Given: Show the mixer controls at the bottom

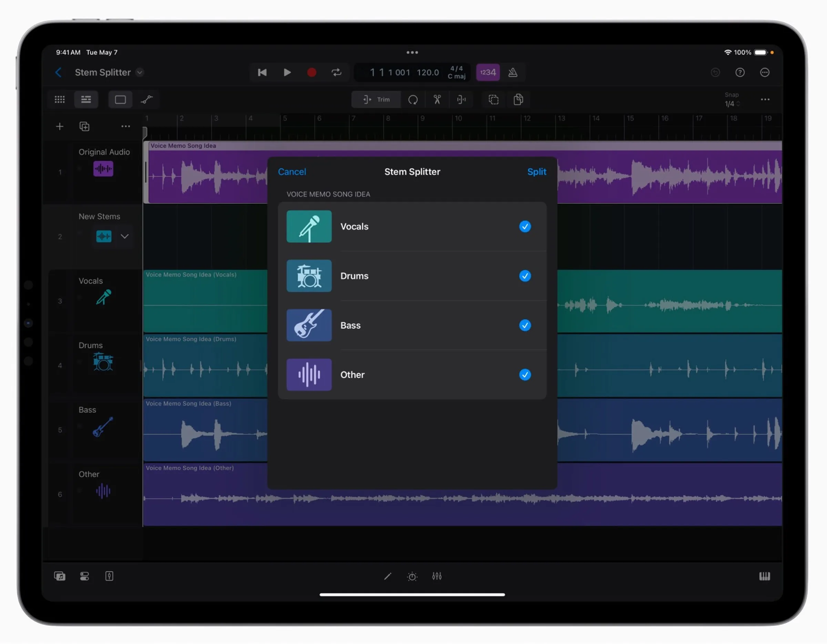Looking at the screenshot, I should (x=437, y=576).
